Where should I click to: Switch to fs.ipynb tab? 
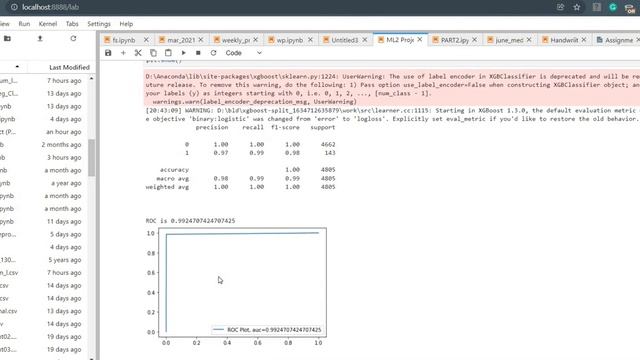(124, 40)
